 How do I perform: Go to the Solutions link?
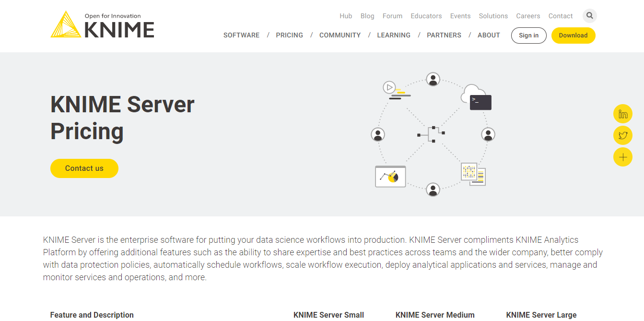tap(493, 16)
